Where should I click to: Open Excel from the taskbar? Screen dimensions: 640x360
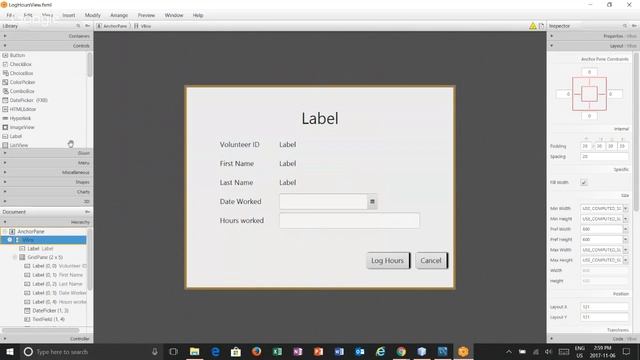coord(277,351)
